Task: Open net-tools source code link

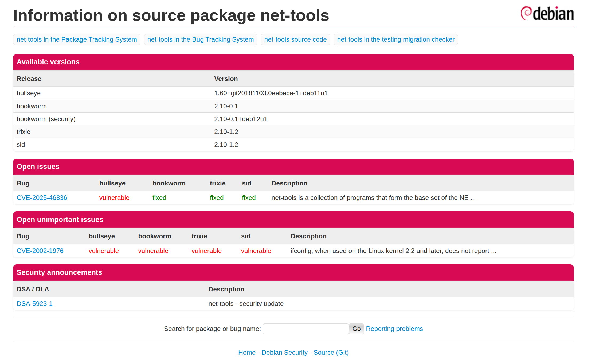Action: (295, 39)
